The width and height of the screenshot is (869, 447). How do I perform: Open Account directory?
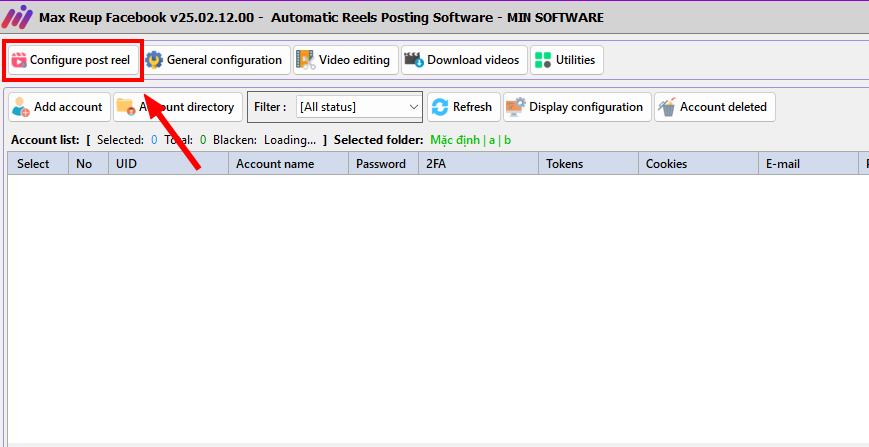click(x=178, y=107)
